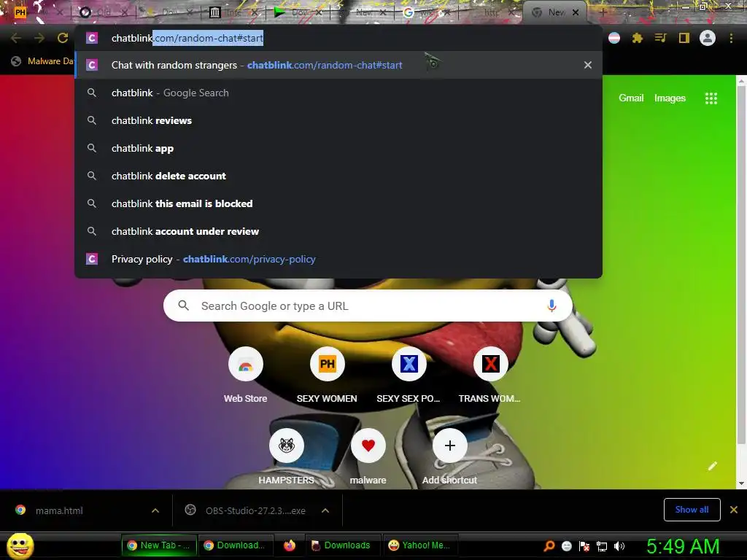Open Yahoo! Messenger from taskbar

click(419, 545)
